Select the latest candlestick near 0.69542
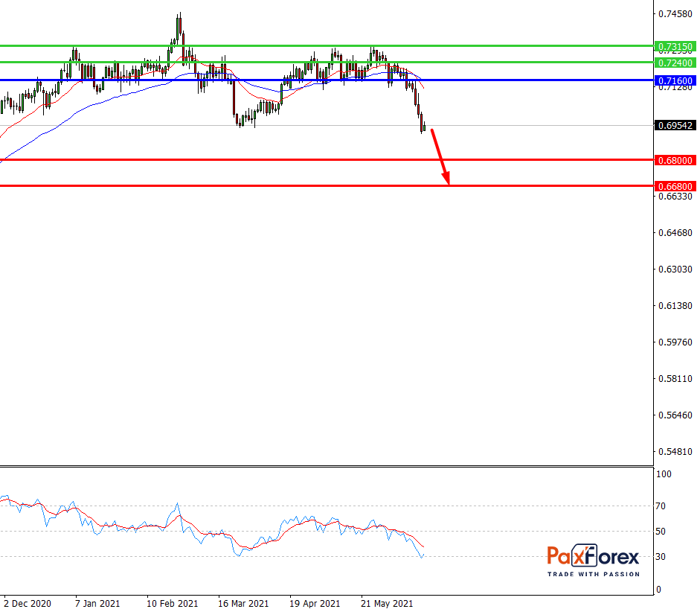700x609 pixels. pyautogui.click(x=424, y=127)
